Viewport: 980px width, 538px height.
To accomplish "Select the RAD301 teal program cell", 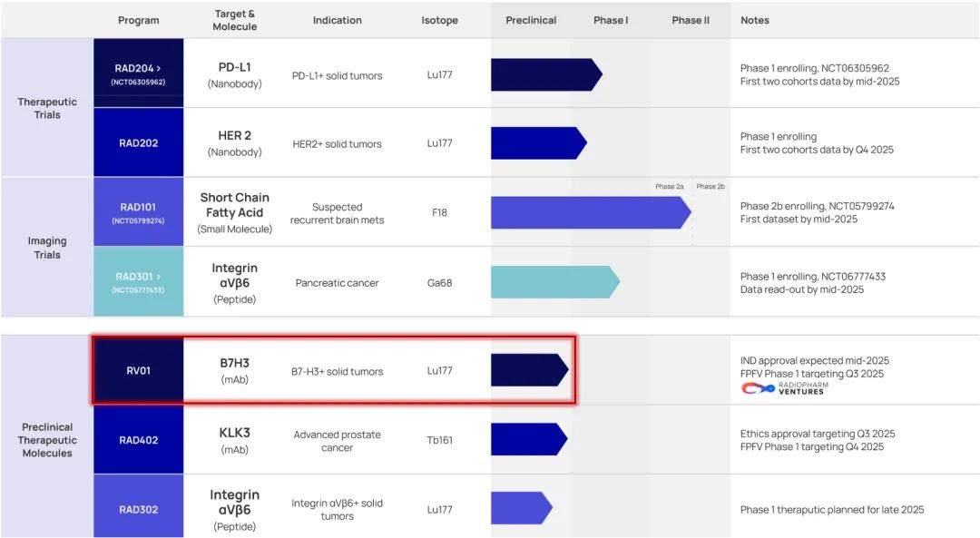I will 138,281.
